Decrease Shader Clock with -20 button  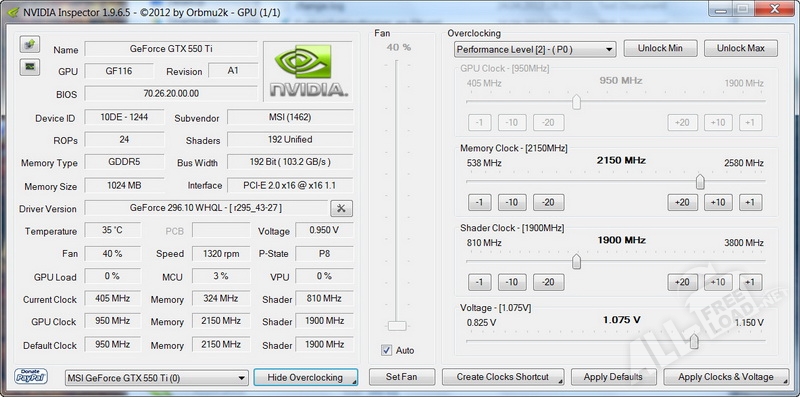coord(548,282)
